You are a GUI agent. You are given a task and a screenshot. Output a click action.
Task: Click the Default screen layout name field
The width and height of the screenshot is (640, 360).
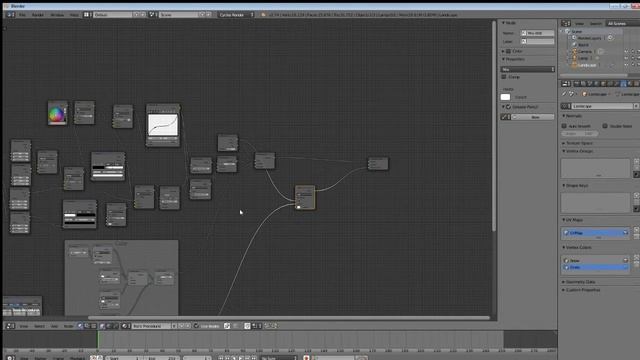(x=113, y=15)
